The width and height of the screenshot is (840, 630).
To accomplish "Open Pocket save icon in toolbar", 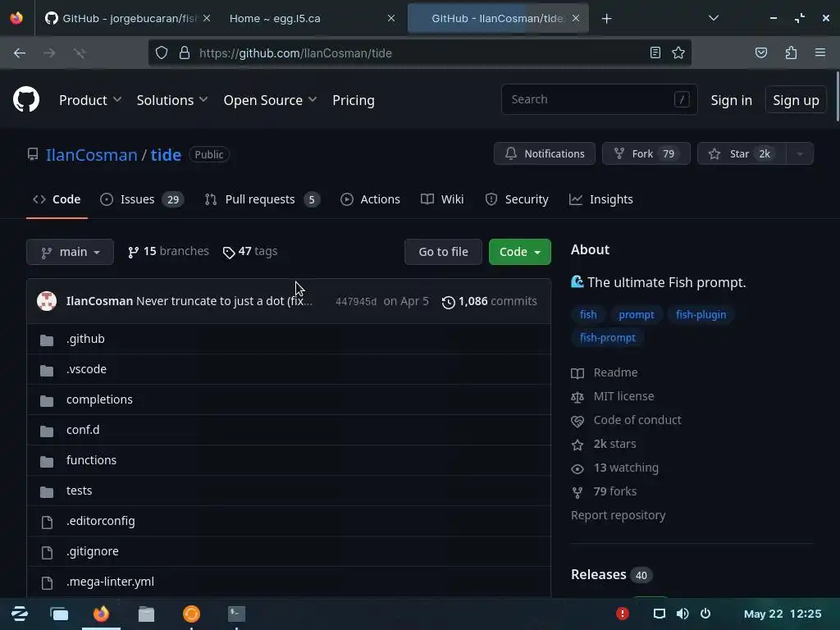I will click(x=760, y=53).
